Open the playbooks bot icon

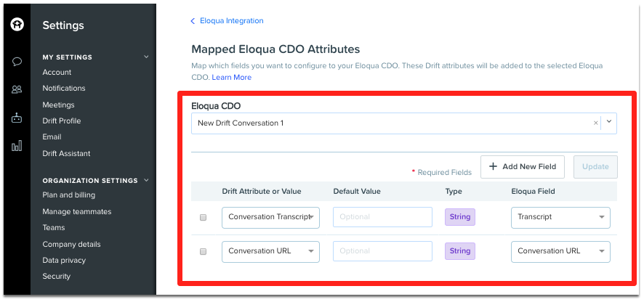pos(17,118)
